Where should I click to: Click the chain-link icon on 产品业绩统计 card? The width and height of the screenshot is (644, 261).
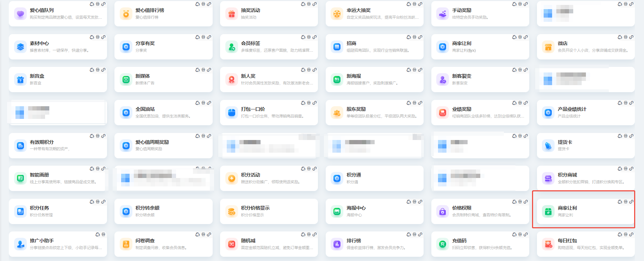(x=631, y=103)
